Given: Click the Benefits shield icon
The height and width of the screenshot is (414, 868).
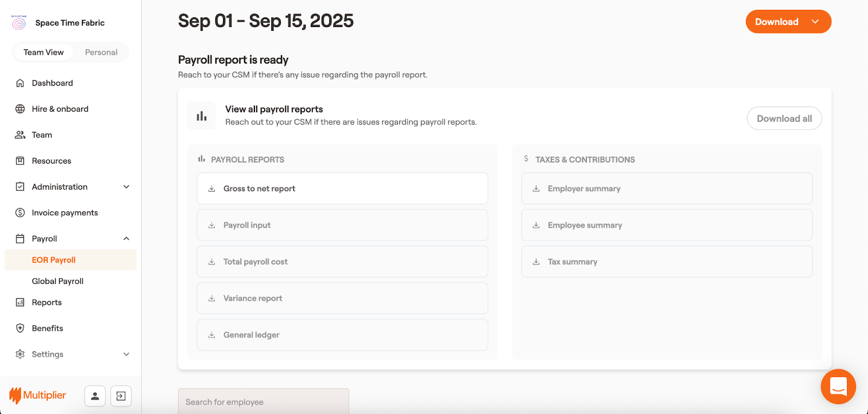Looking at the screenshot, I should [x=20, y=328].
